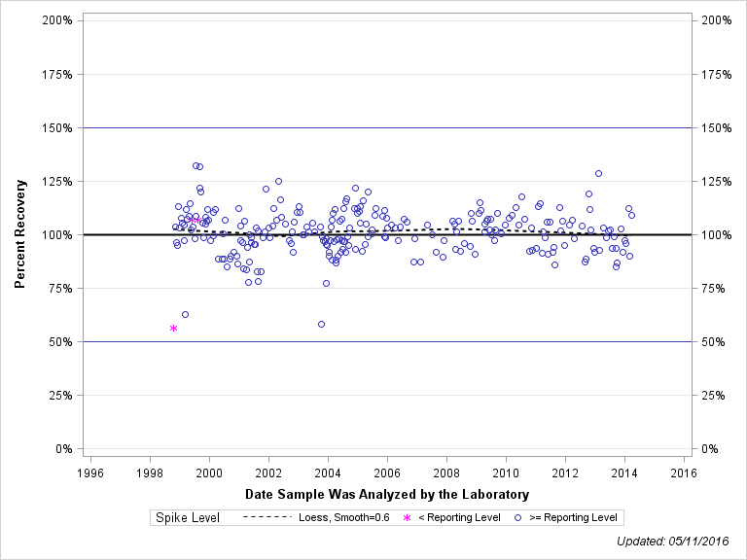Click the right axis '100%' label

tap(717, 234)
